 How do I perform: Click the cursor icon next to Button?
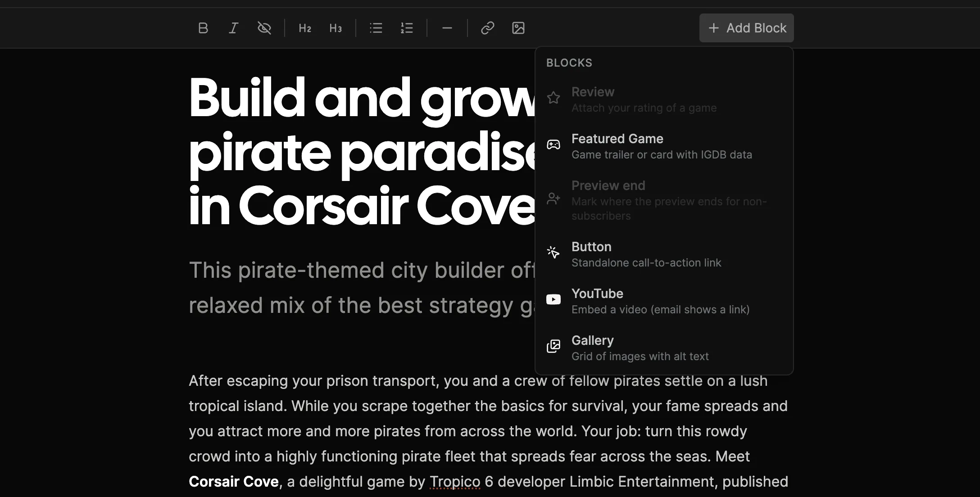point(554,252)
